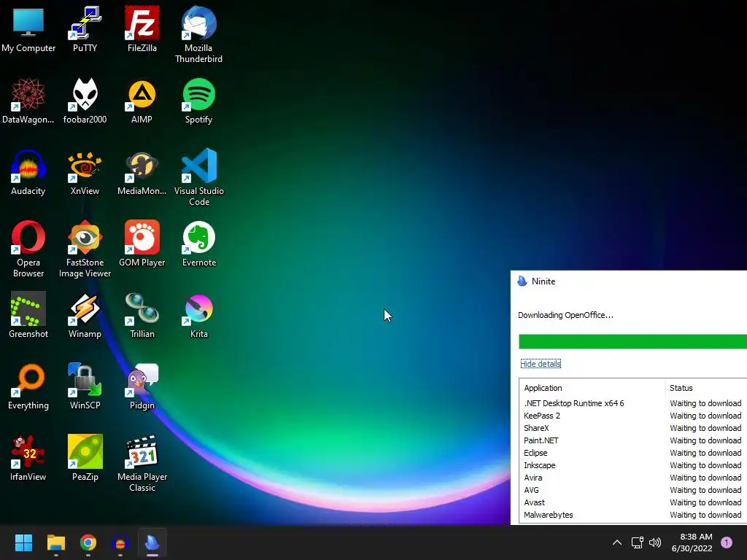The image size is (747, 560).
Task: Click the Spotify desktop icon
Action: [198, 101]
